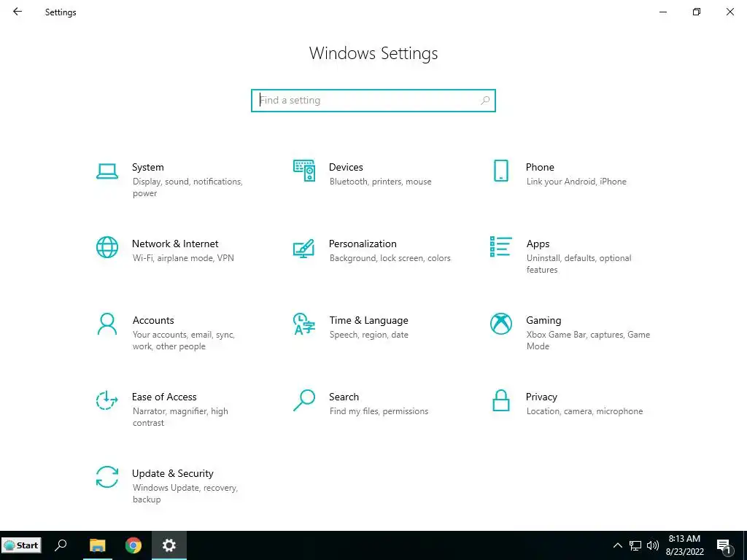The height and width of the screenshot is (560, 747).
Task: Click the network tray icon
Action: [x=635, y=545]
